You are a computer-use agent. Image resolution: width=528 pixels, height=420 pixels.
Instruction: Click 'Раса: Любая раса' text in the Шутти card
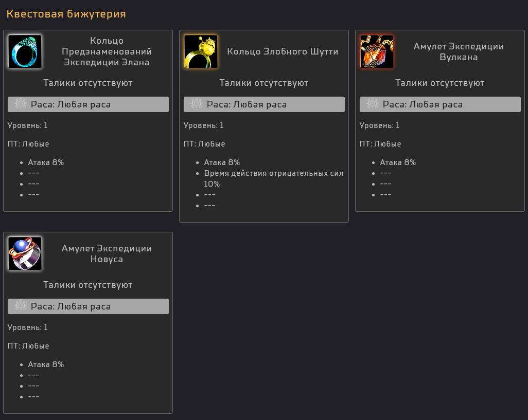point(247,104)
